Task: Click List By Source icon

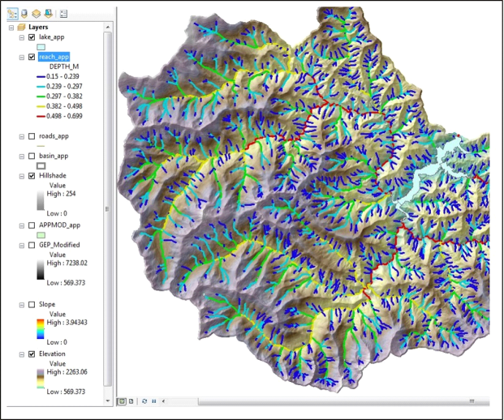Action: point(24,14)
